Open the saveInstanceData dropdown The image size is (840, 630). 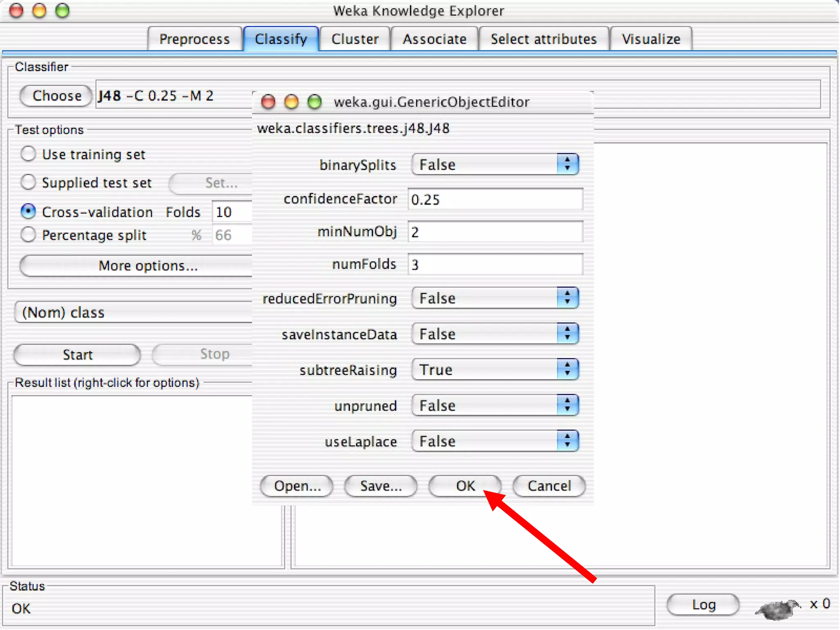tap(495, 334)
